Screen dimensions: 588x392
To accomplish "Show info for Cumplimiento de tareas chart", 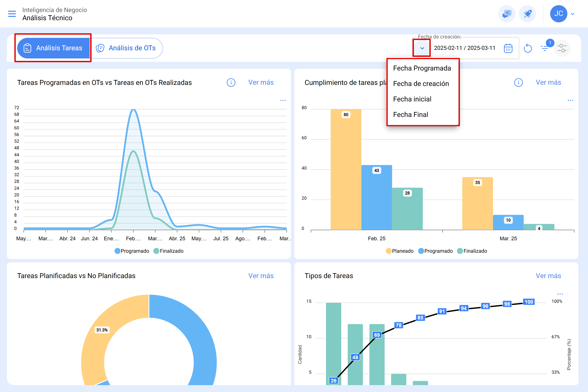I will [x=519, y=83].
